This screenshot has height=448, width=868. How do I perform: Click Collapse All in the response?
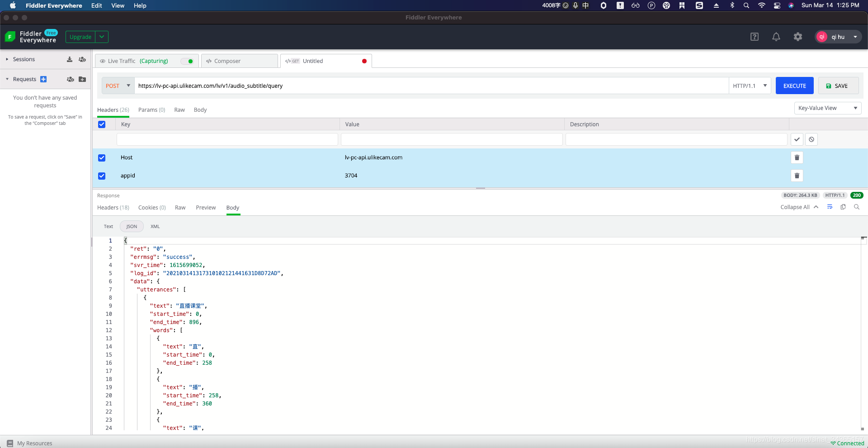[799, 207]
